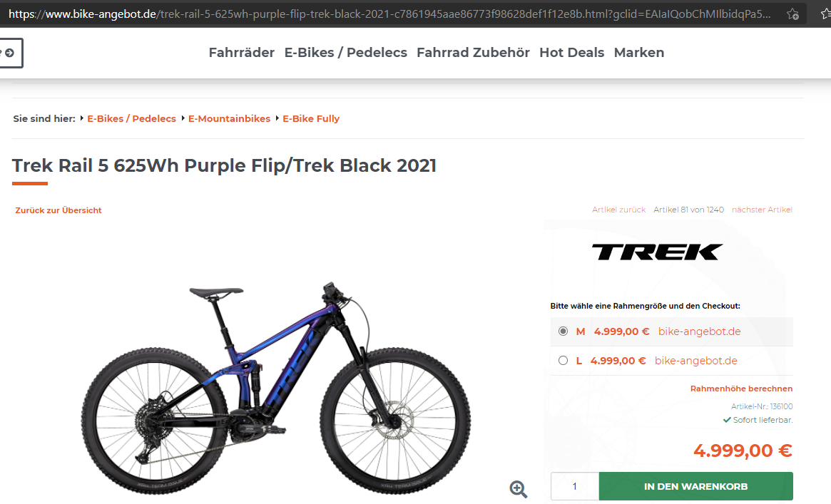Screen dimensions: 831x504
Task: Select frame size M radio button
Action: 563,331
